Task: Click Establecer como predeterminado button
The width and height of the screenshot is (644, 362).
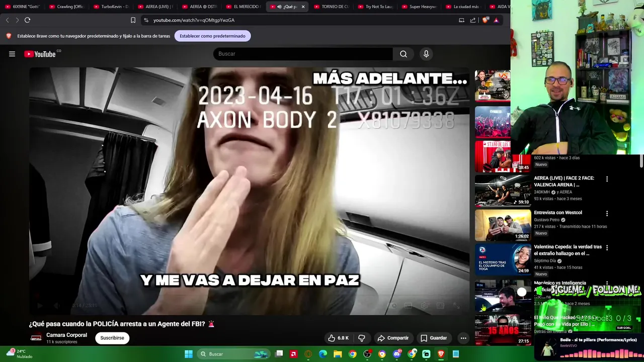Action: 212,36
